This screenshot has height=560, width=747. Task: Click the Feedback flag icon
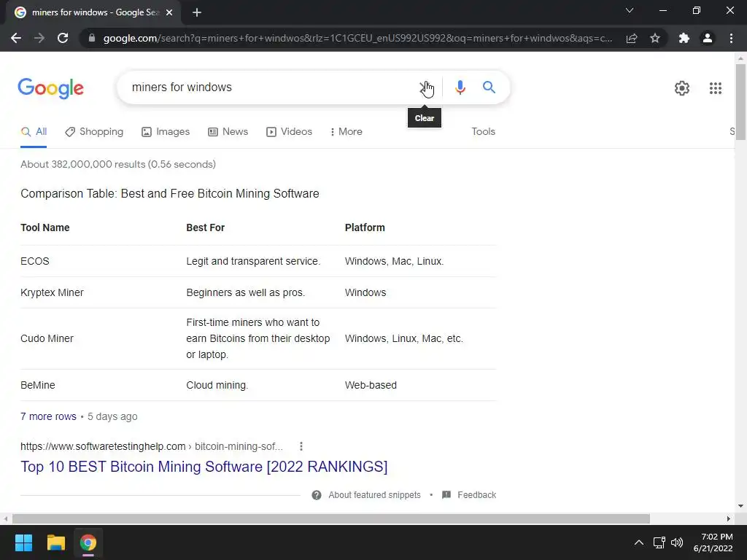click(x=446, y=495)
